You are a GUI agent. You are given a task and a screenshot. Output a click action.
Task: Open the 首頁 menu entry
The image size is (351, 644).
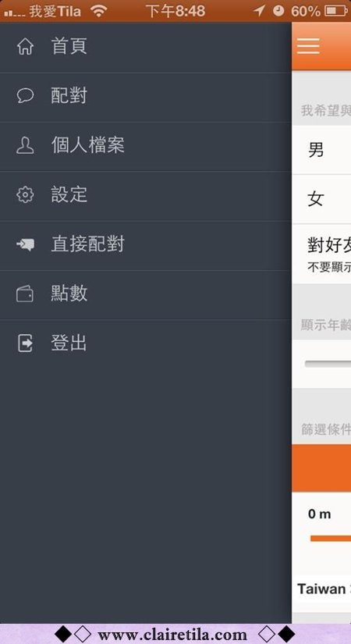coord(69,46)
